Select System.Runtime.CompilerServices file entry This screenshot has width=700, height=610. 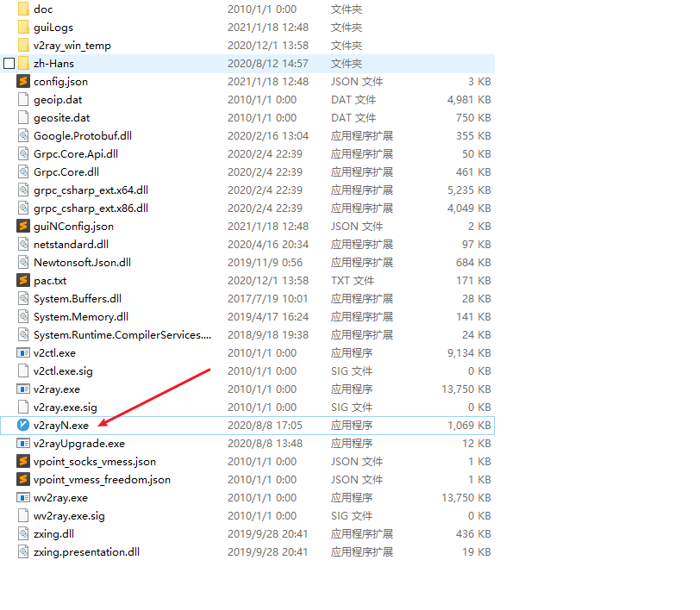(x=122, y=334)
